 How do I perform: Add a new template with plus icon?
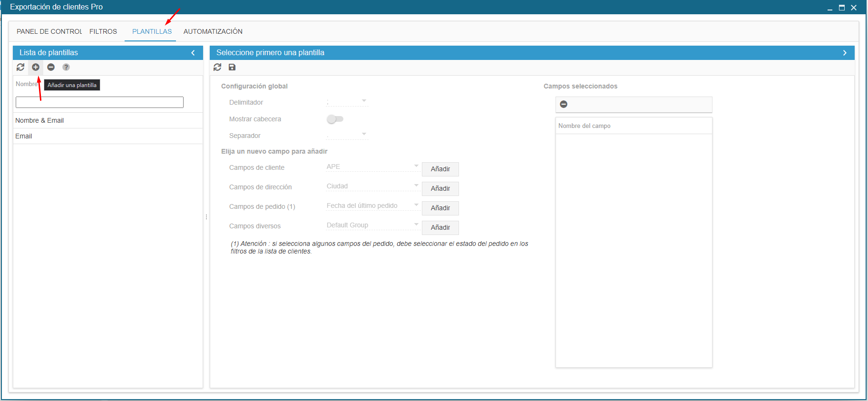click(x=36, y=67)
